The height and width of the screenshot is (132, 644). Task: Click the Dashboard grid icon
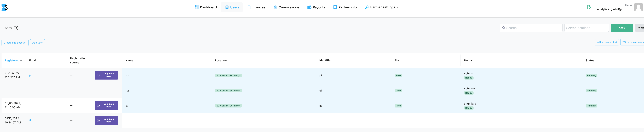point(197,7)
